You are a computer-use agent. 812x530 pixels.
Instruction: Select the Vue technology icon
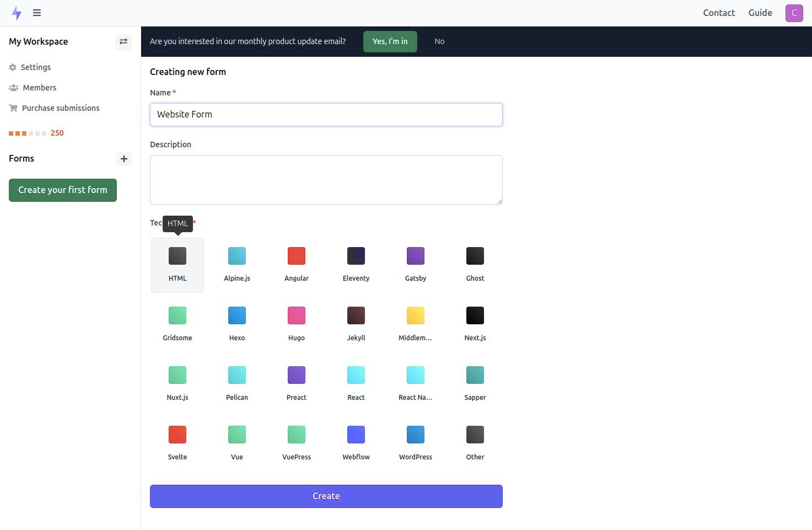[236, 434]
